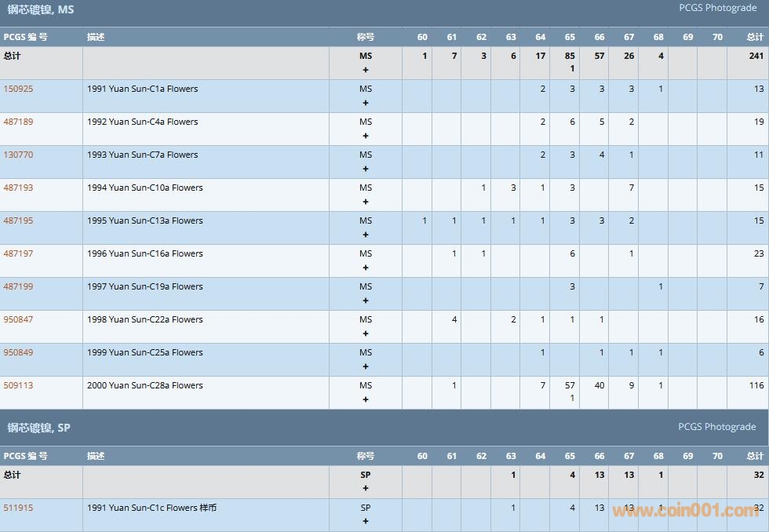Click the 总计 column header in MS table
769x532 pixels.
pos(755,37)
